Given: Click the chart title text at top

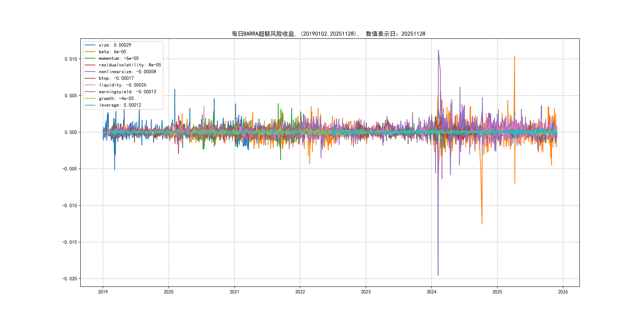Looking at the screenshot, I should [328, 34].
